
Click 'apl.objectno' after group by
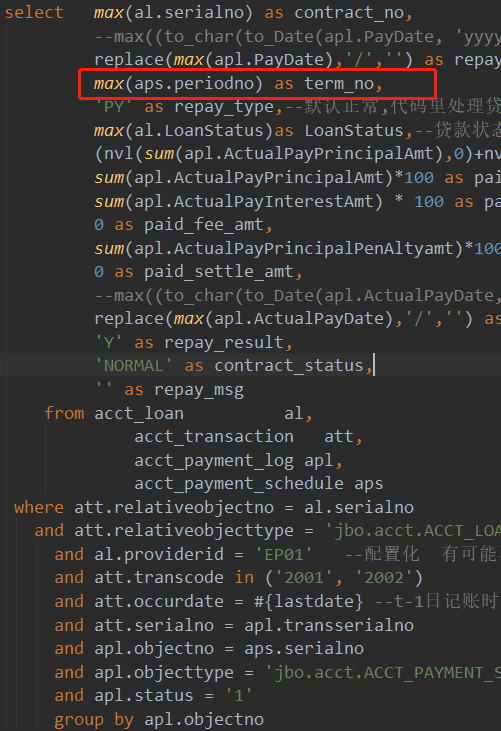click(x=204, y=719)
